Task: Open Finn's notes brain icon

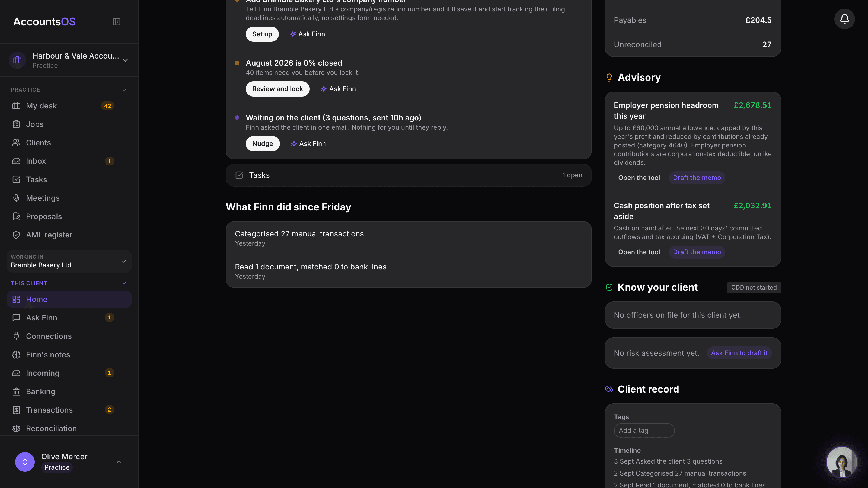Action: 16,355
